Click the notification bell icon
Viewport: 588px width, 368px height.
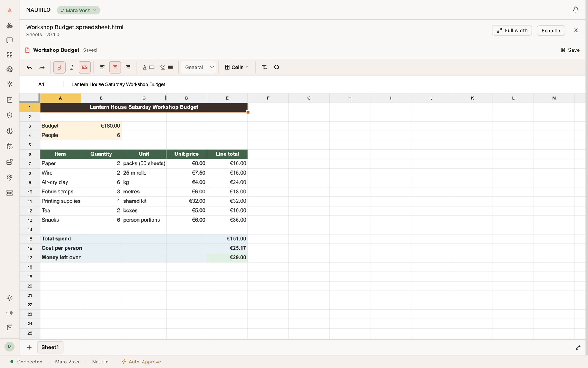click(576, 10)
